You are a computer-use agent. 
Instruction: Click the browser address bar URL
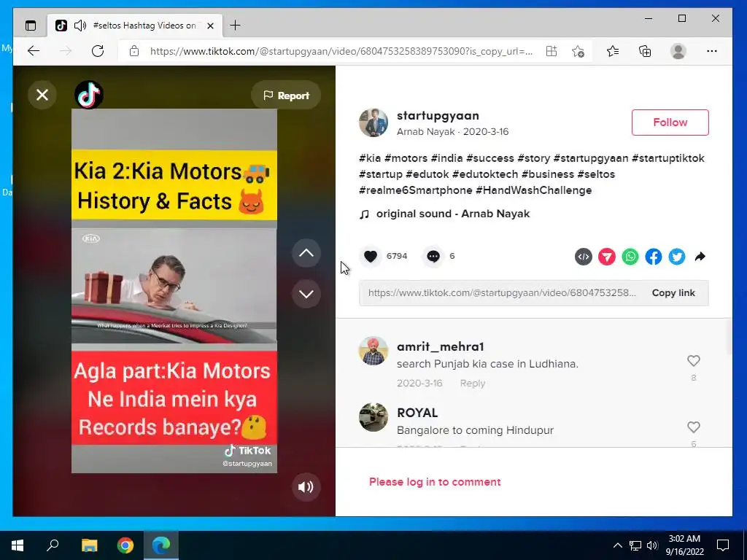tap(341, 51)
